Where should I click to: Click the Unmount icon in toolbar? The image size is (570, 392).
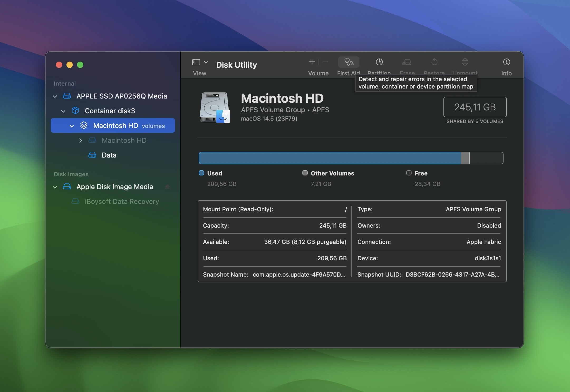pos(465,62)
